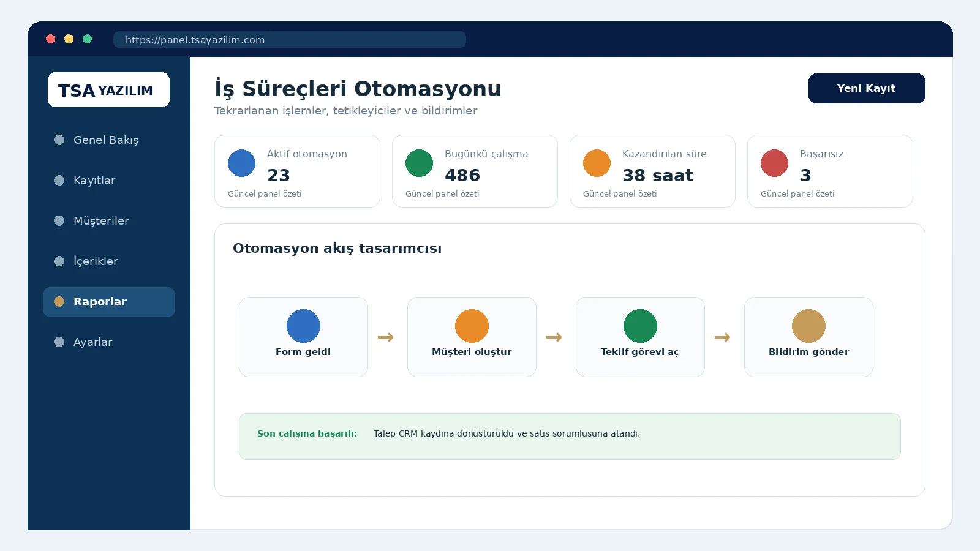This screenshot has width=980, height=551.
Task: Click the value 23 in Aktif otomasyon
Action: click(x=279, y=175)
